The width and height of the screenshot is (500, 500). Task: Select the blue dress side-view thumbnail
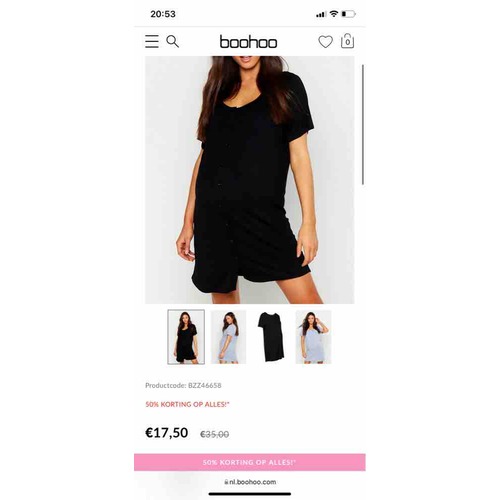click(x=228, y=337)
